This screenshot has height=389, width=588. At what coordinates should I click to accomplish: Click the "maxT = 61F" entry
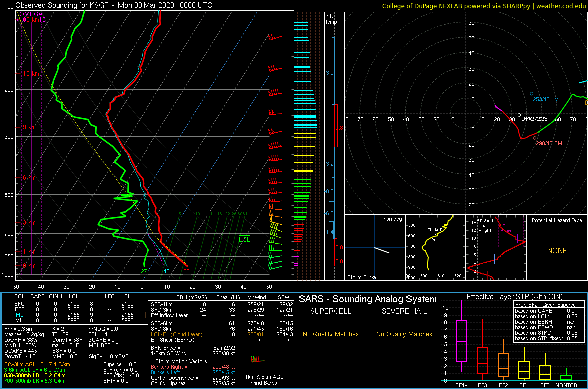point(68,345)
